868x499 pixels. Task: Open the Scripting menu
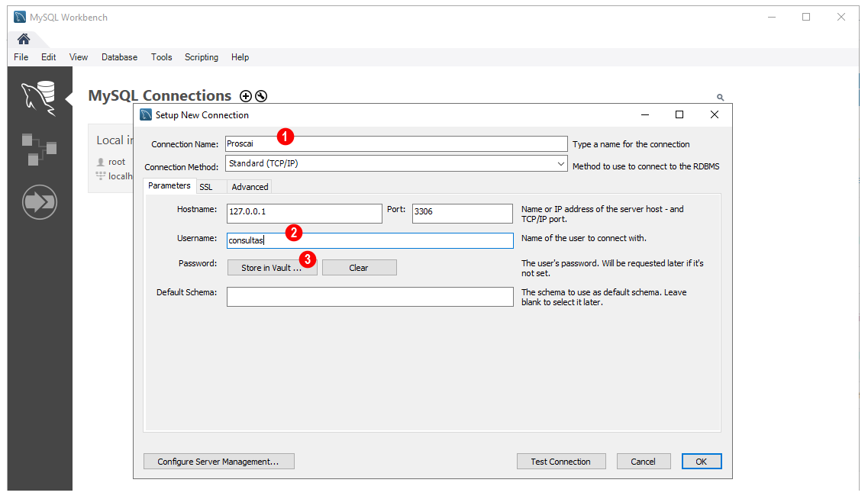tap(202, 57)
